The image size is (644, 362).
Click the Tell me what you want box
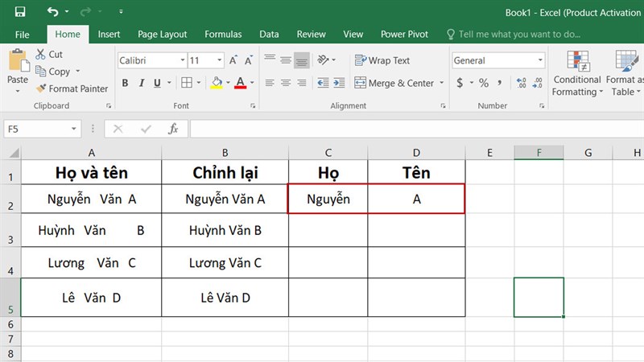tap(514, 35)
